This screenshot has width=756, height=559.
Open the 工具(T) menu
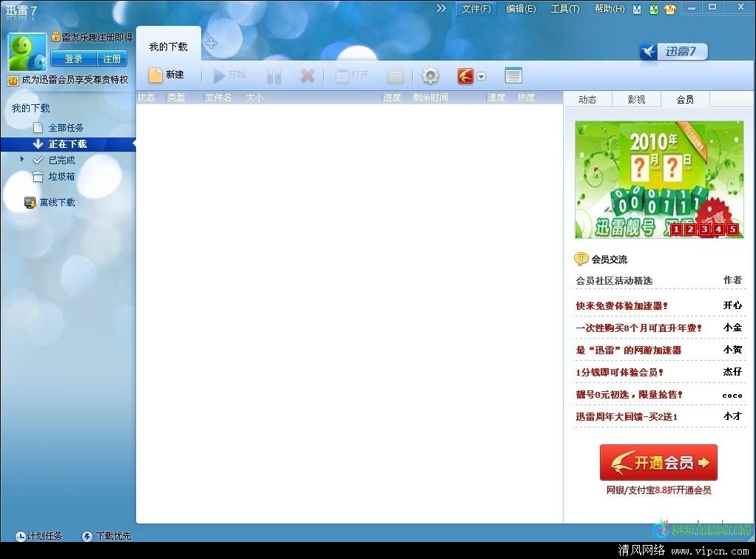pyautogui.click(x=565, y=9)
